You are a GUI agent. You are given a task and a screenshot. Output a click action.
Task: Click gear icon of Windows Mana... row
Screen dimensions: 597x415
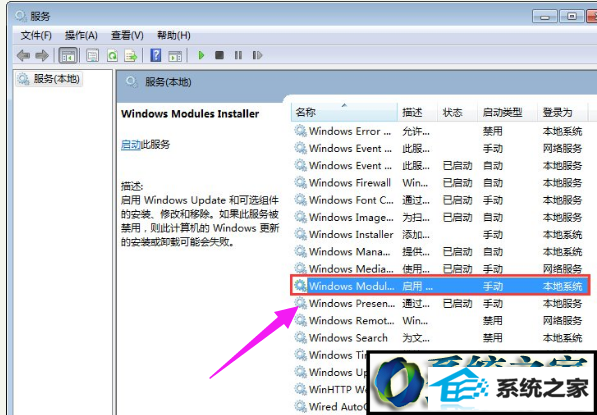pyautogui.click(x=300, y=251)
